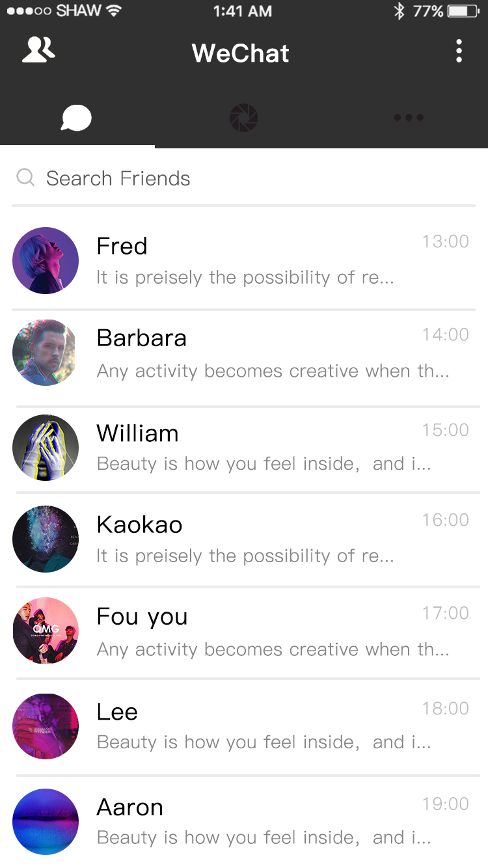This screenshot has width=488, height=868.
Task: Open the contacts icon in header
Action: 38,50
